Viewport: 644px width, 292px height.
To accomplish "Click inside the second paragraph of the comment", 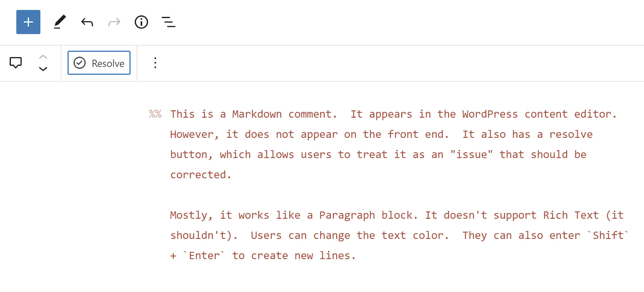I will (x=323, y=215).
